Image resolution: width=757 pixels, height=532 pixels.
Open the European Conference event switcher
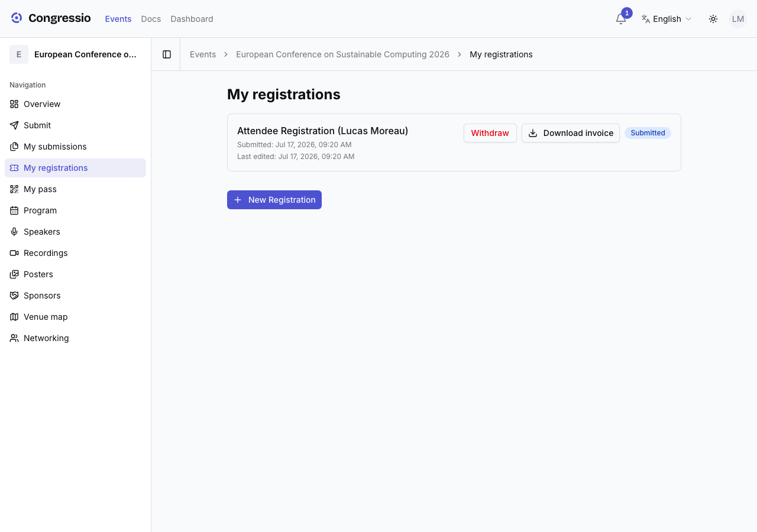tap(75, 54)
